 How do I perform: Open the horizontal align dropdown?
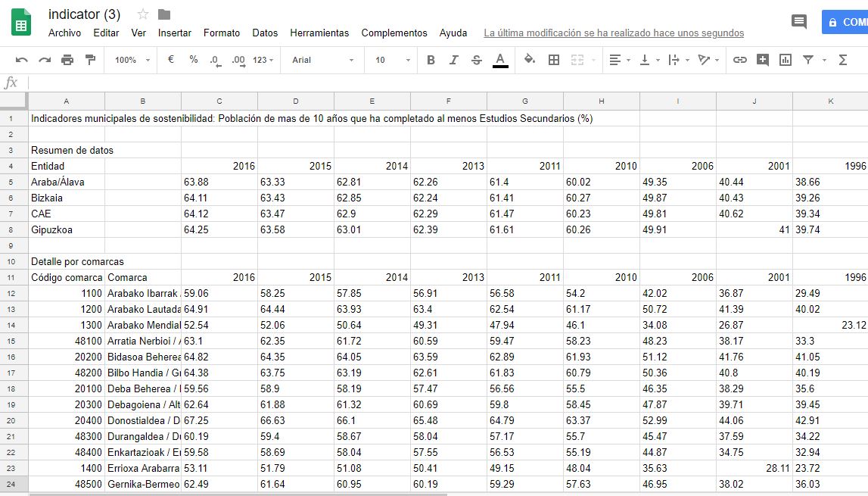click(620, 60)
